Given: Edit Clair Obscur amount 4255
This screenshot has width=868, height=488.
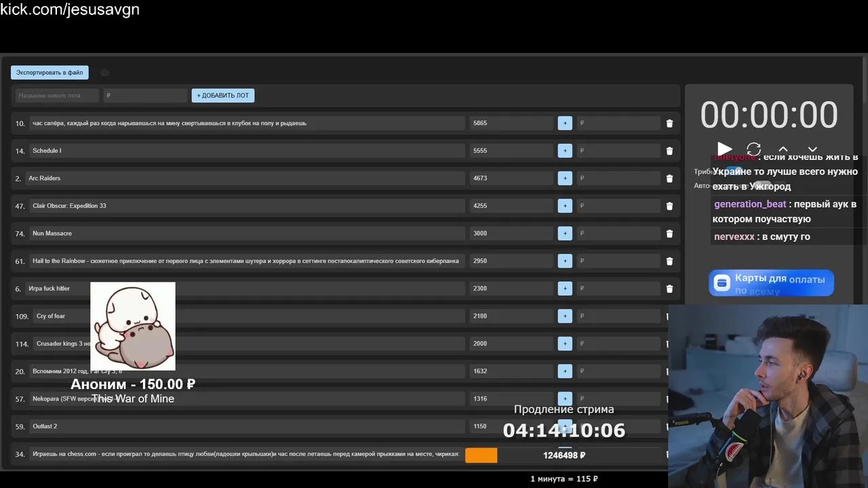Looking at the screenshot, I should pyautogui.click(x=511, y=206).
